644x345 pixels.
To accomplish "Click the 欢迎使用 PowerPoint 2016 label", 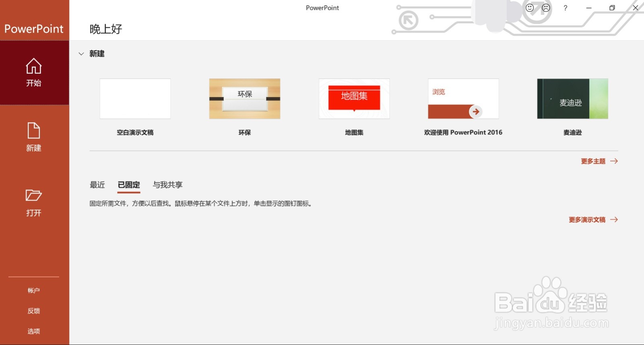I will point(463,132).
